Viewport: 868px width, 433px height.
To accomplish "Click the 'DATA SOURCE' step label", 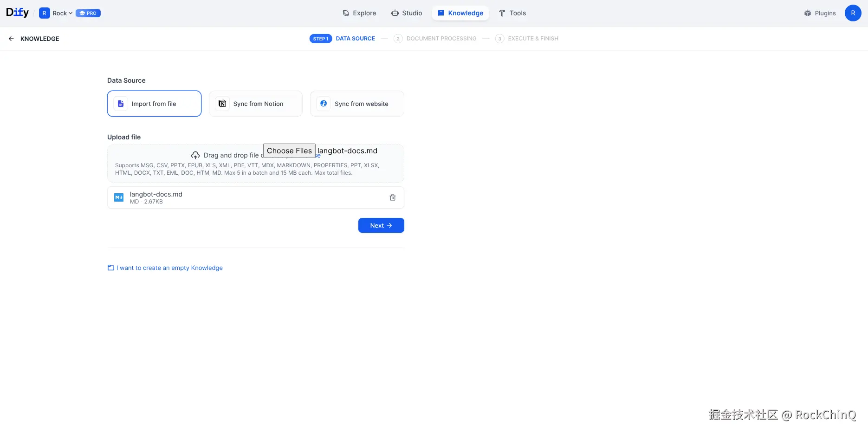I will (x=356, y=39).
